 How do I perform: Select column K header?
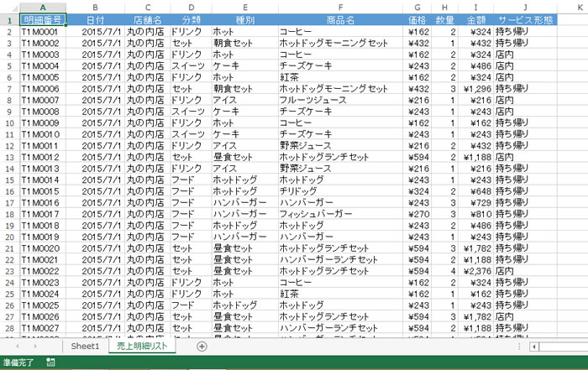580,8
